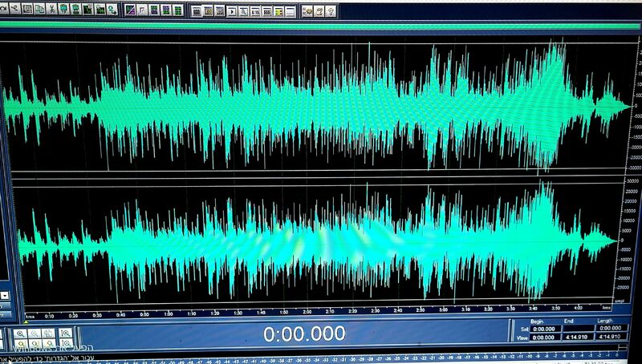Image resolution: width=642 pixels, height=364 pixels.
Task: Click the gear settings icon left of the cup
Action: [307, 11]
